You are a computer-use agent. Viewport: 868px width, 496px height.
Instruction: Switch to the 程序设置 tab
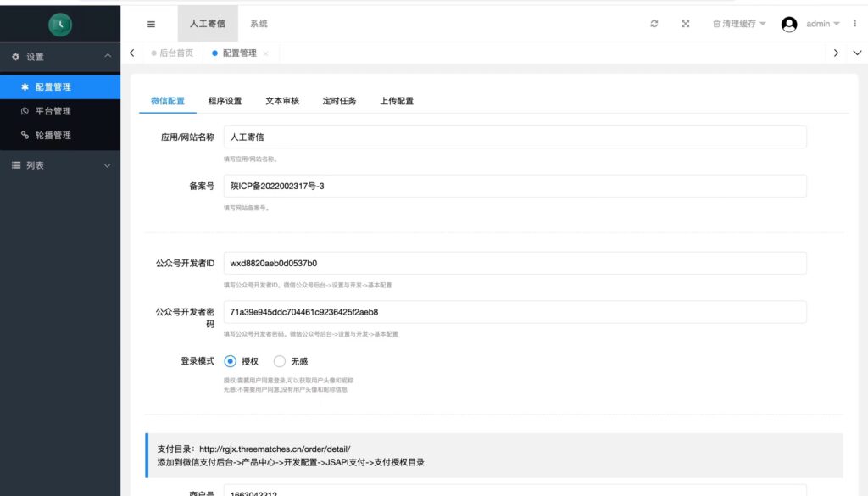pyautogui.click(x=225, y=99)
